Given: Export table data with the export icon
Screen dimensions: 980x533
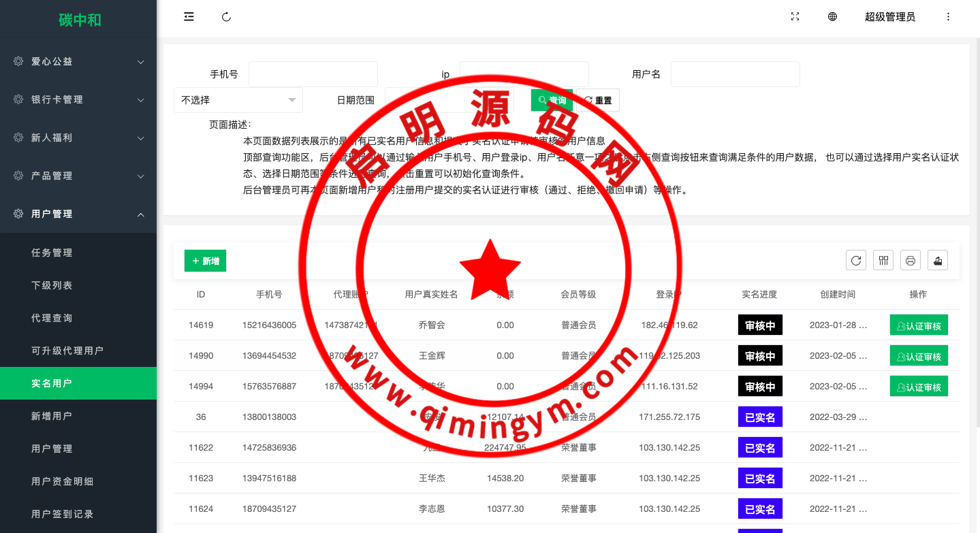Looking at the screenshot, I should click(938, 260).
